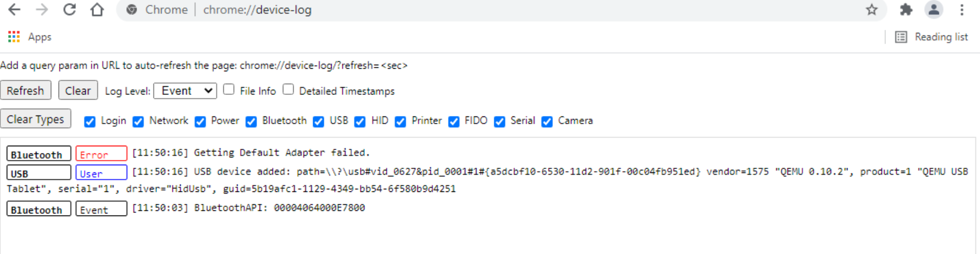Click the Clear button
The width and height of the screenshot is (980, 254).
click(78, 91)
